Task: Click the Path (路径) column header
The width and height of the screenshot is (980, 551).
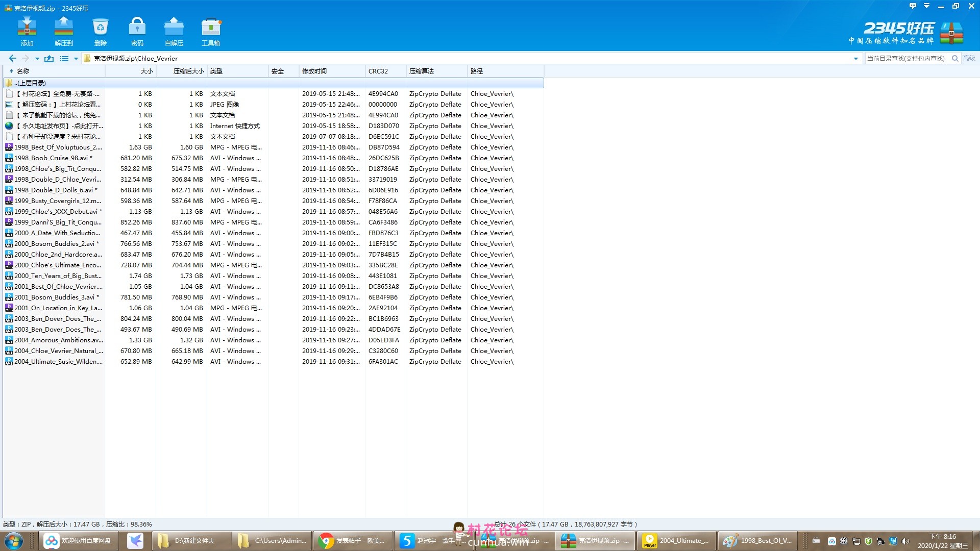Action: point(505,71)
